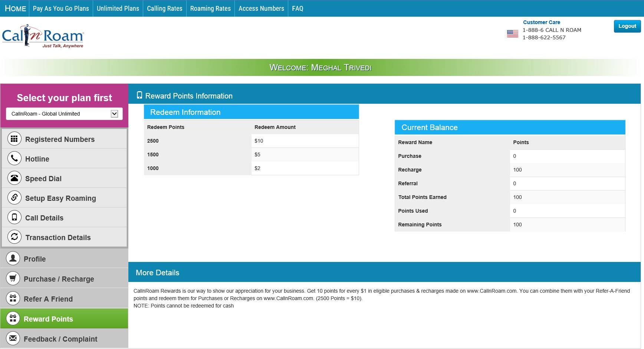Open Registered Numbers in the sidebar
The width and height of the screenshot is (644, 349).
click(x=65, y=139)
